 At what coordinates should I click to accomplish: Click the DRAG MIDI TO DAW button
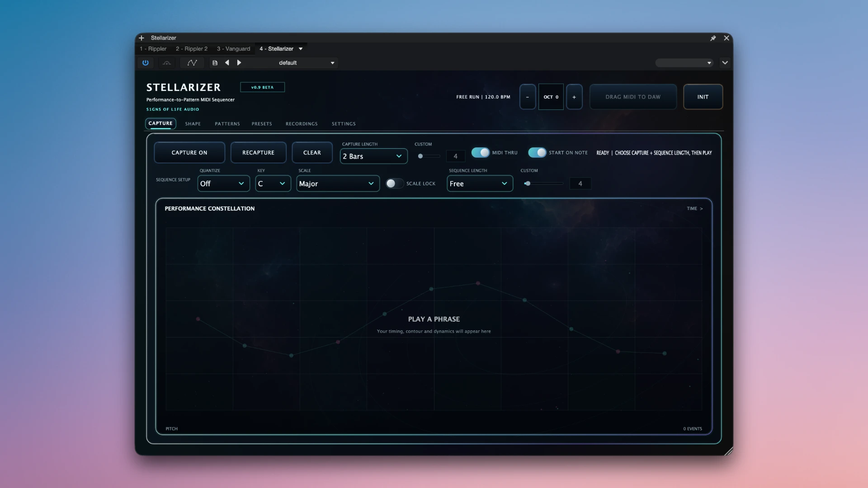633,97
